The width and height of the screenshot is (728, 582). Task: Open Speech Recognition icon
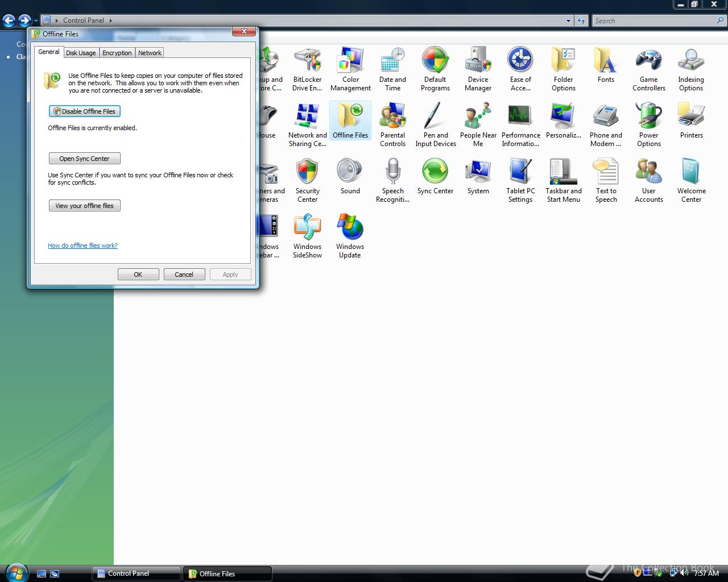pos(392,180)
